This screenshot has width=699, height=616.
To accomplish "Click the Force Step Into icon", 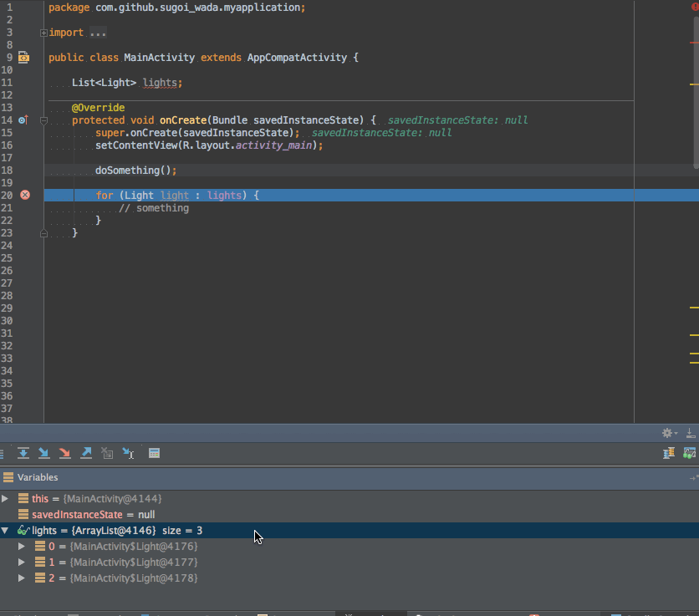I will click(64, 453).
